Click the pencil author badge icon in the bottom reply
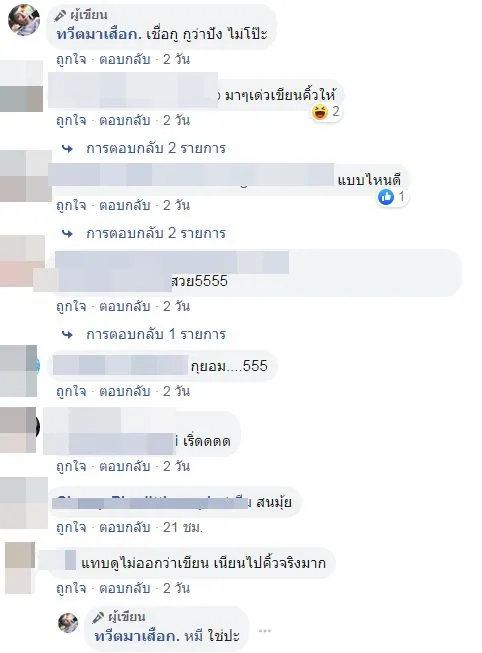Screen dimensions: 482x653 coord(98,618)
